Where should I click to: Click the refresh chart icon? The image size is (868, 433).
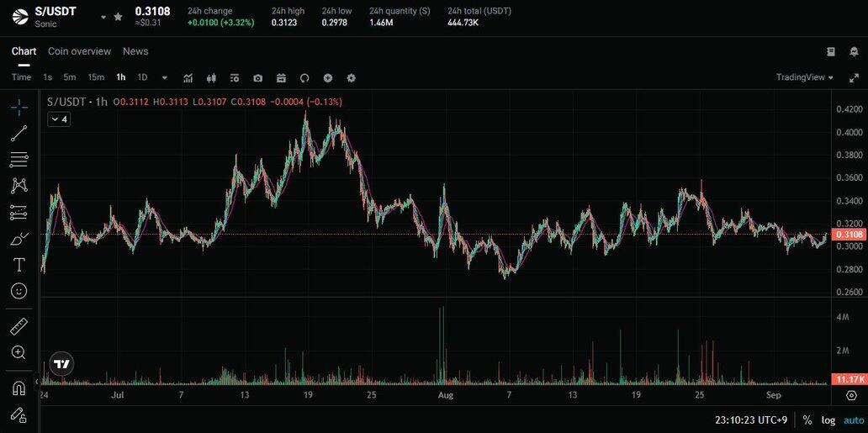304,78
